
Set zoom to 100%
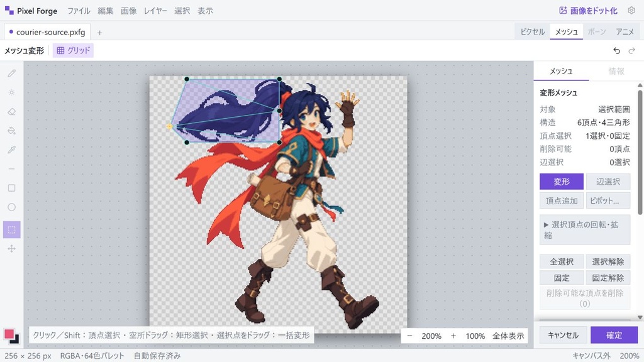[x=475, y=336]
